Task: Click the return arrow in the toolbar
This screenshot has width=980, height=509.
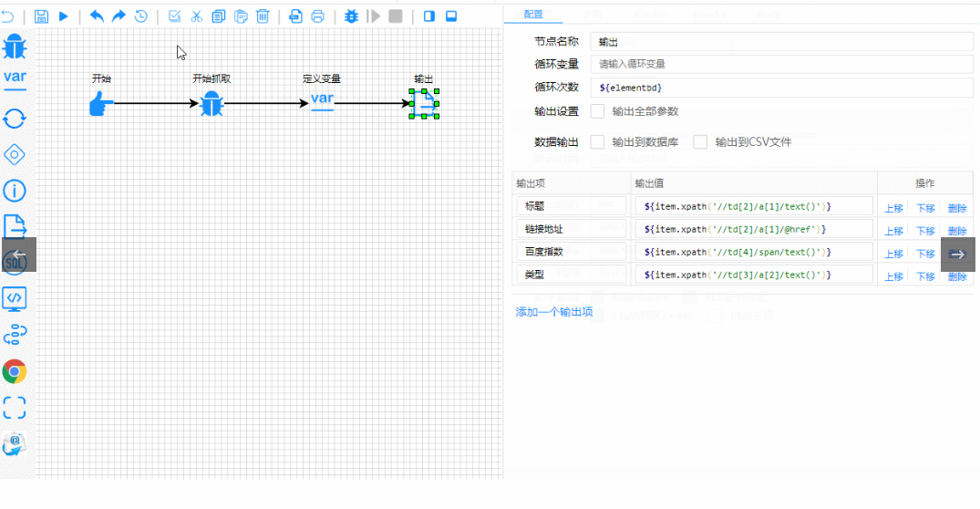Action: tap(7, 16)
